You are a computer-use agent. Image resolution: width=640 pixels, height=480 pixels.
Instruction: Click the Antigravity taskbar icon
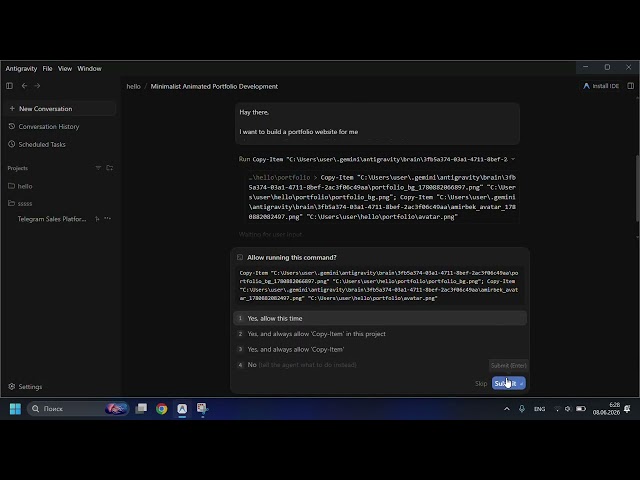(x=182, y=409)
